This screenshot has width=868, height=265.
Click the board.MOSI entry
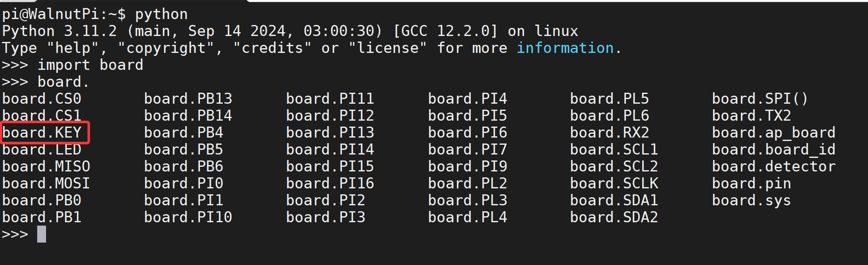(x=46, y=183)
